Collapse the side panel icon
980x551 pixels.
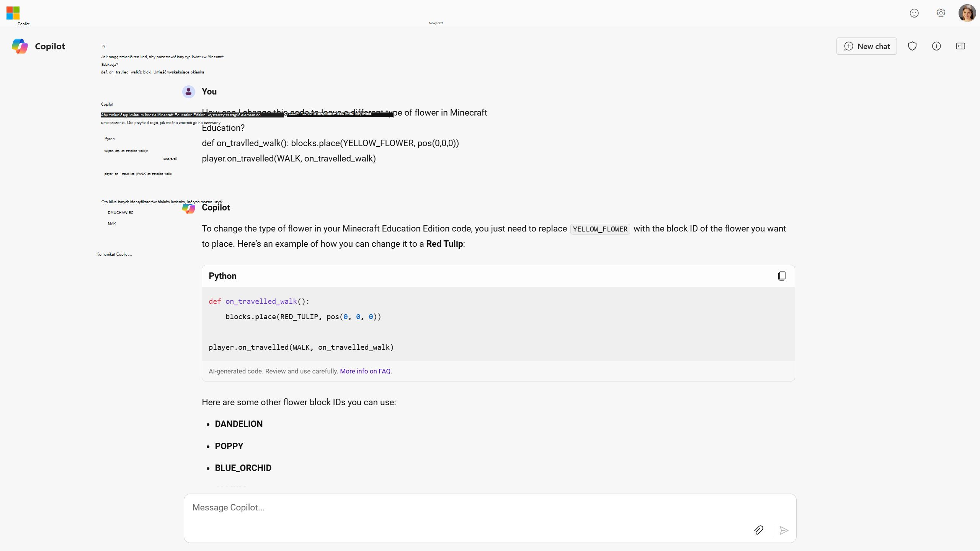click(960, 46)
